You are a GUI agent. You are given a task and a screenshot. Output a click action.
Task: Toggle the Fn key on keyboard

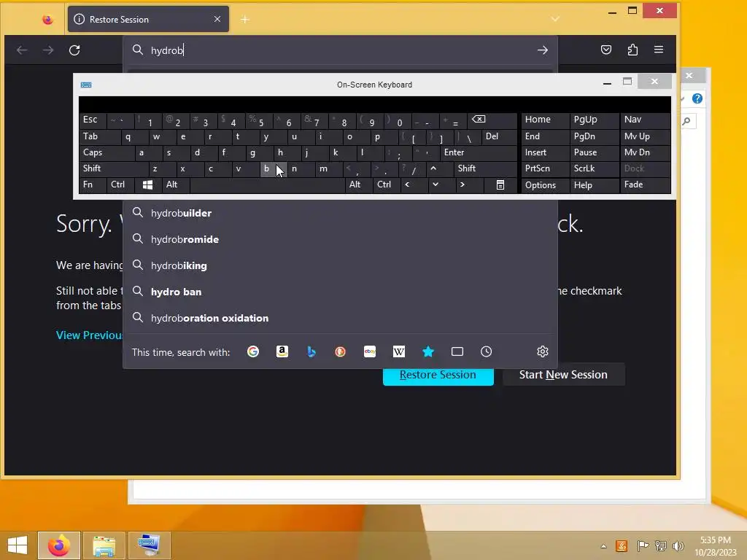[93, 184]
